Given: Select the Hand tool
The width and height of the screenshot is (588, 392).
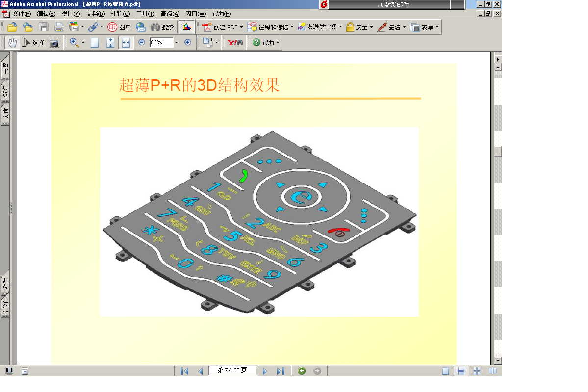Looking at the screenshot, I should (12, 42).
